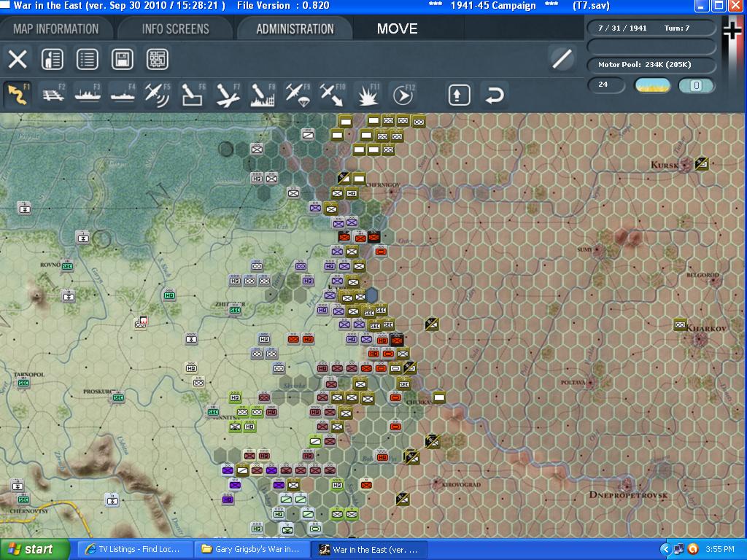Screen dimensions: 747x560
Task: Select the unit counter beside Kharkov label
Action: pyautogui.click(x=680, y=324)
